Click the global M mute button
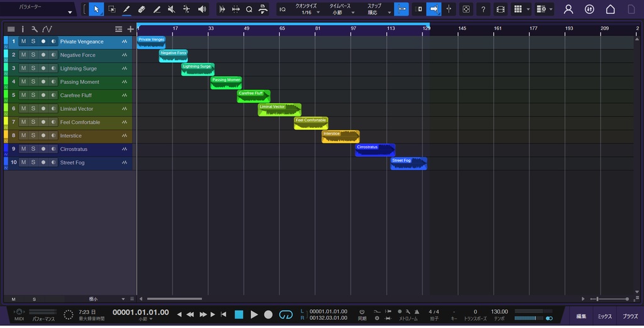The image size is (644, 328). click(x=14, y=299)
